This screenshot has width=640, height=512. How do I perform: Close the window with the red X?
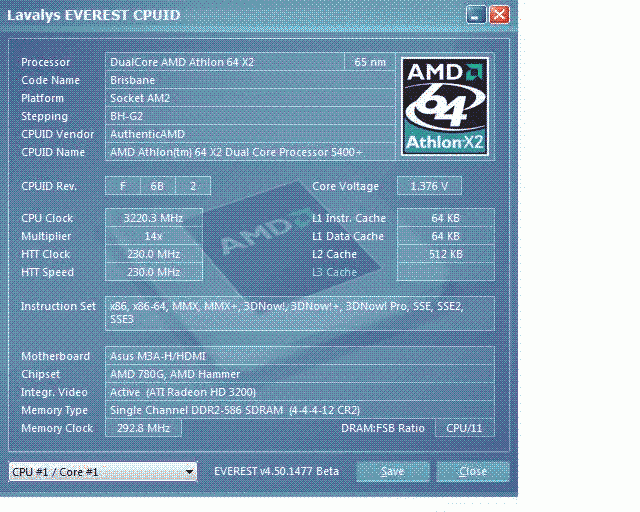click(x=499, y=15)
